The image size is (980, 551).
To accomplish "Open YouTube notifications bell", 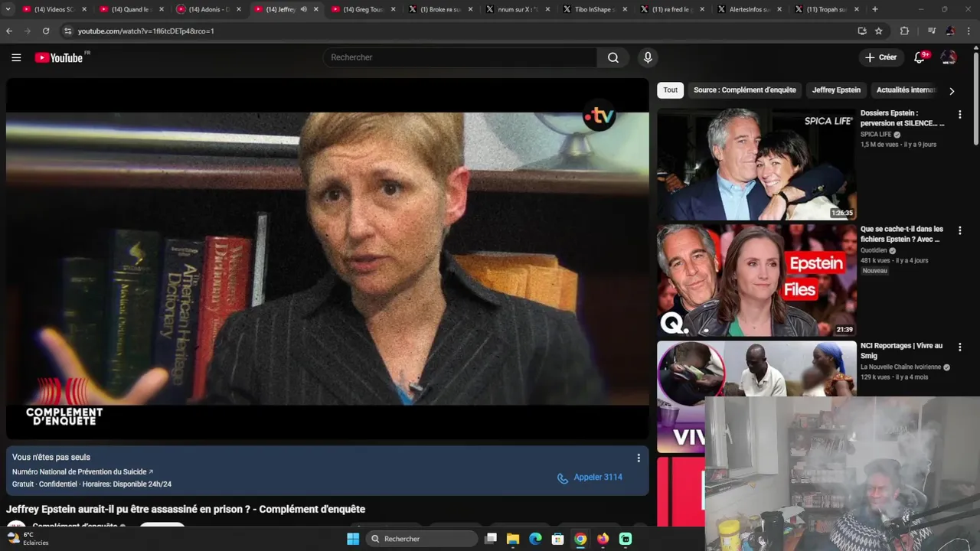I will (x=920, y=57).
